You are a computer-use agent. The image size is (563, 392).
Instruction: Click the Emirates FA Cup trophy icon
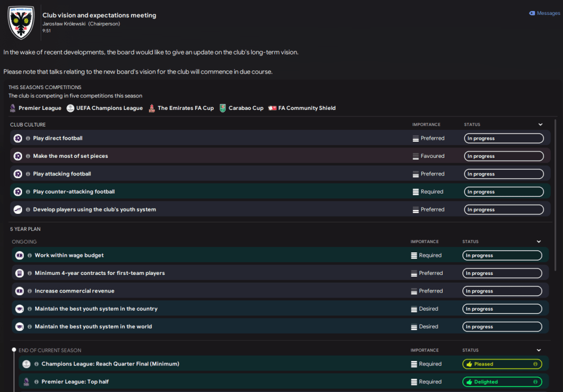(152, 108)
